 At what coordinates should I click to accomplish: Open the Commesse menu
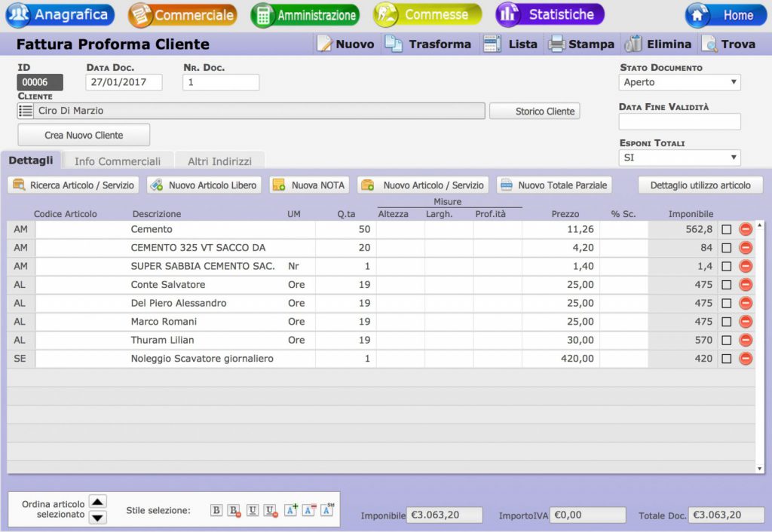point(427,15)
